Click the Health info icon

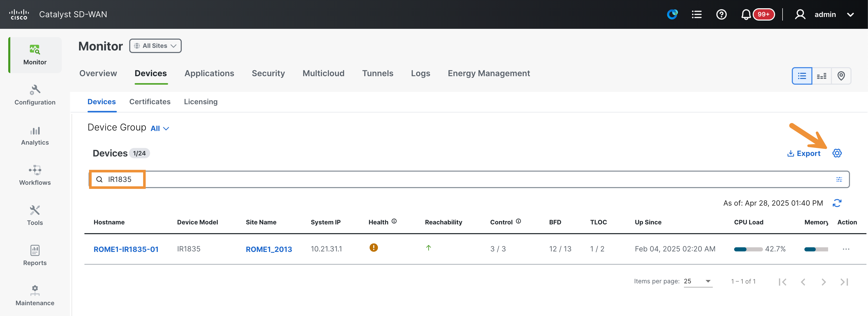click(394, 221)
